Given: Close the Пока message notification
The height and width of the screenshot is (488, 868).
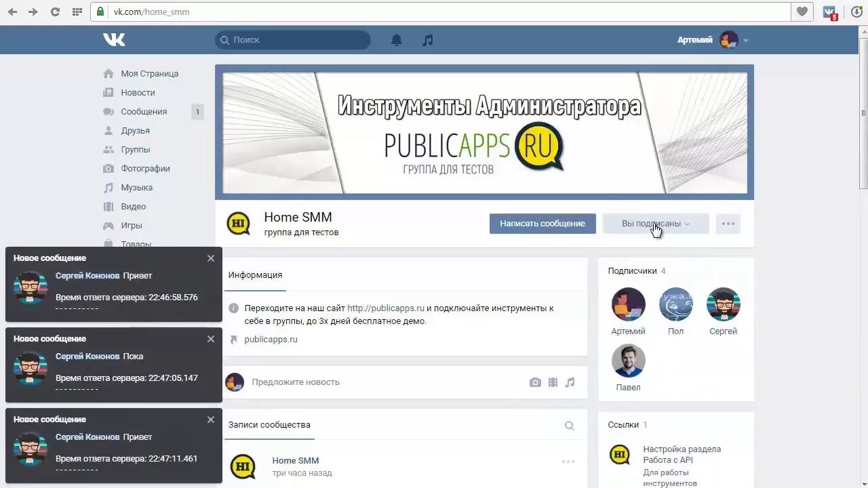Looking at the screenshot, I should pyautogui.click(x=211, y=339).
